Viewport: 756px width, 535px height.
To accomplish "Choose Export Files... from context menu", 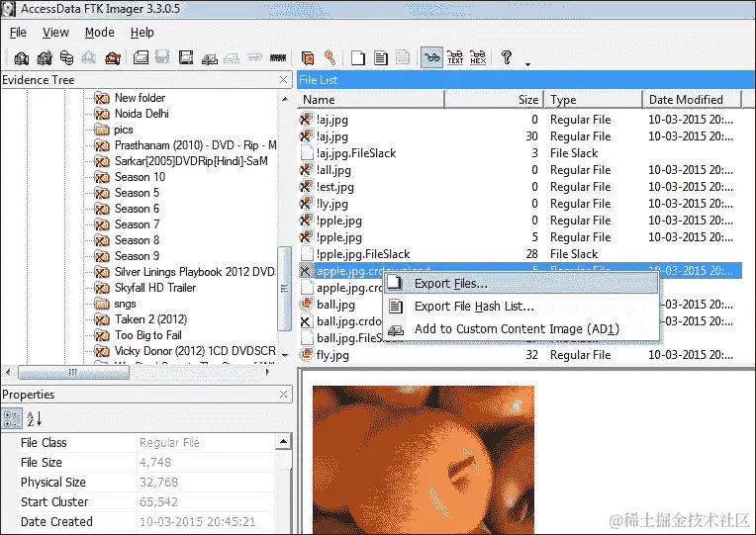I will [x=520, y=284].
